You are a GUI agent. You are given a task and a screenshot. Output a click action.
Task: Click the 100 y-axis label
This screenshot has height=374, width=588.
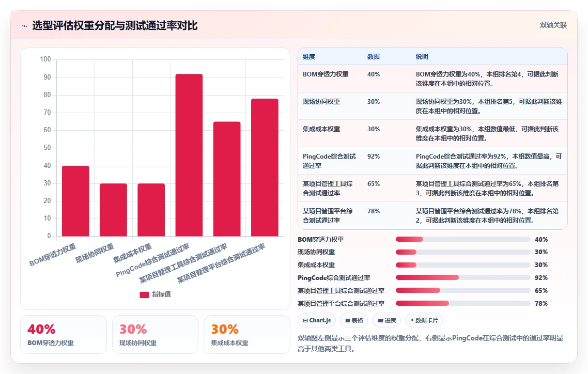(45, 59)
